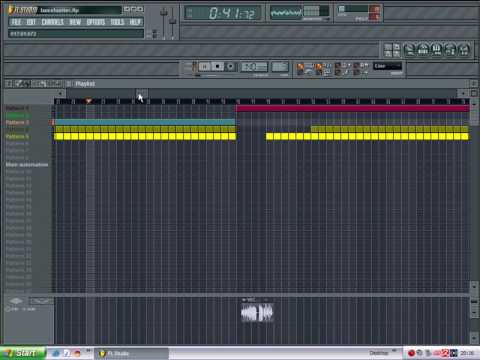Click the 0:41:32 time display

click(223, 13)
